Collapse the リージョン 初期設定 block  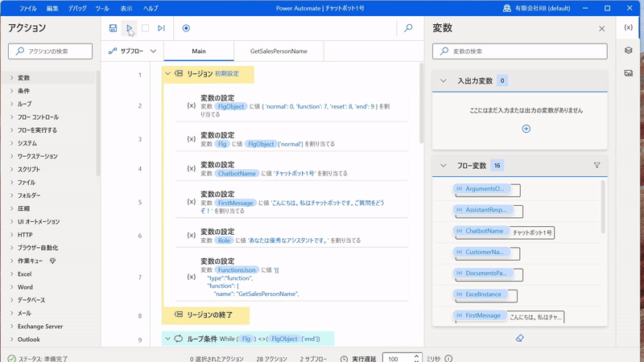[168, 74]
